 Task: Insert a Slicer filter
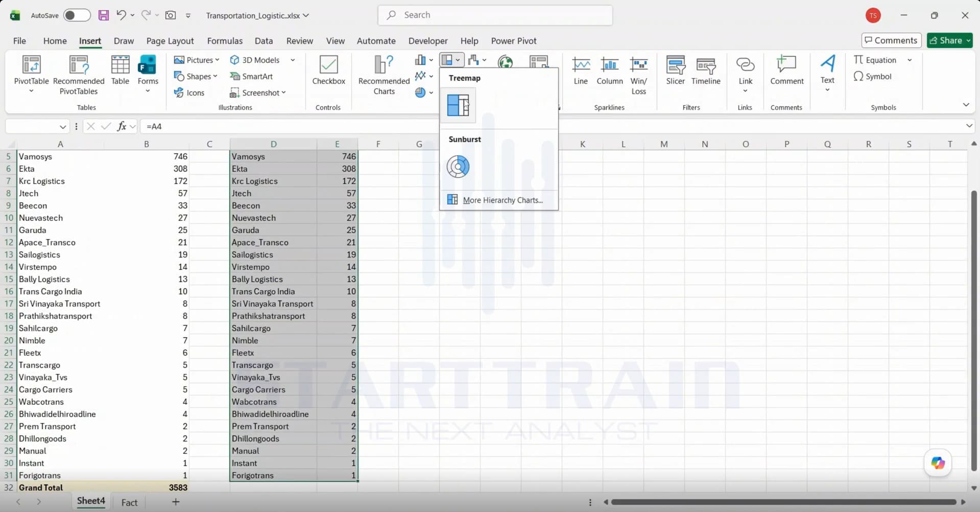click(675, 71)
